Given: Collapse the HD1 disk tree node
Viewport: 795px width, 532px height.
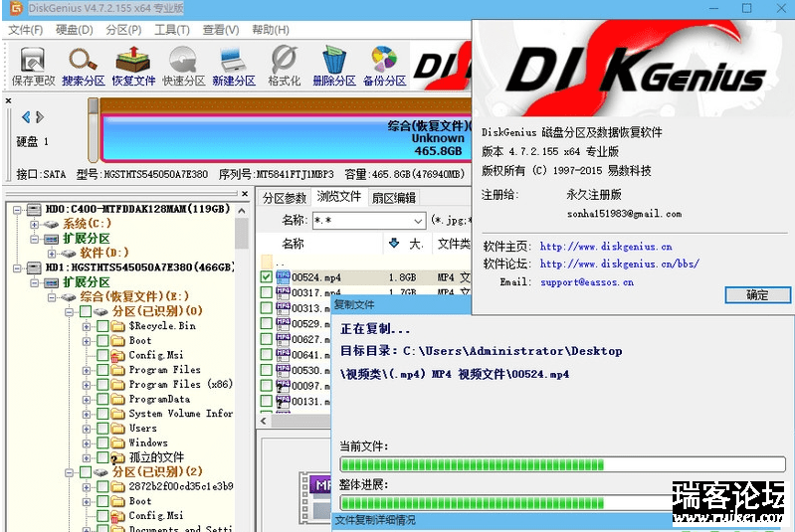Looking at the screenshot, I should [x=17, y=267].
